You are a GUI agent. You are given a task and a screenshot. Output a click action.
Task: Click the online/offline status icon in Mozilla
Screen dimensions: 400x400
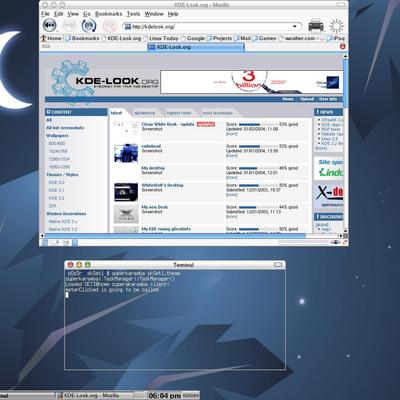tap(334, 242)
